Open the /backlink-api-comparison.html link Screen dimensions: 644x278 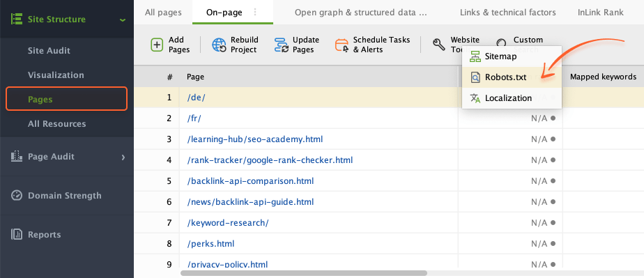250,181
